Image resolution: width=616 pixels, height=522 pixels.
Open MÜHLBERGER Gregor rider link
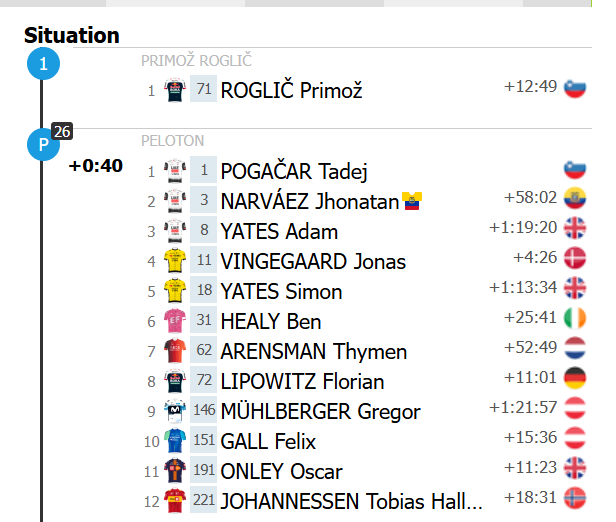[x=320, y=411]
